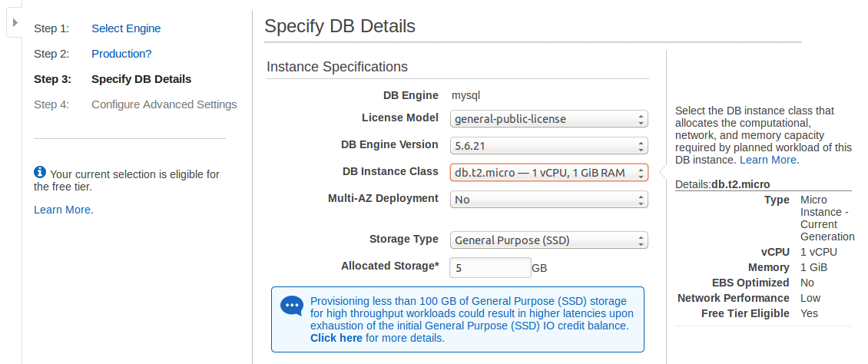Click the speech bubble icon in storage warning
Image resolution: width=868 pixels, height=364 pixels.
292,306
